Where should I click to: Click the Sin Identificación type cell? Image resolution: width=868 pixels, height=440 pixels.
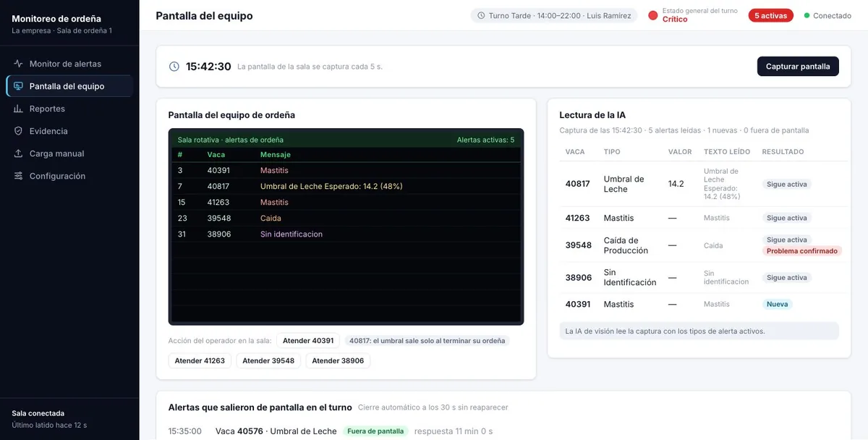(630, 277)
